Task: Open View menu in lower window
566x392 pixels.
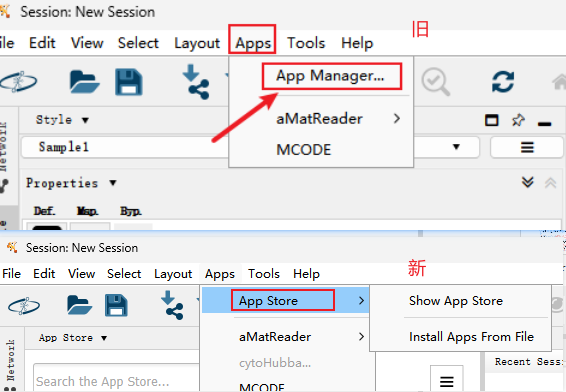Action: 82,274
